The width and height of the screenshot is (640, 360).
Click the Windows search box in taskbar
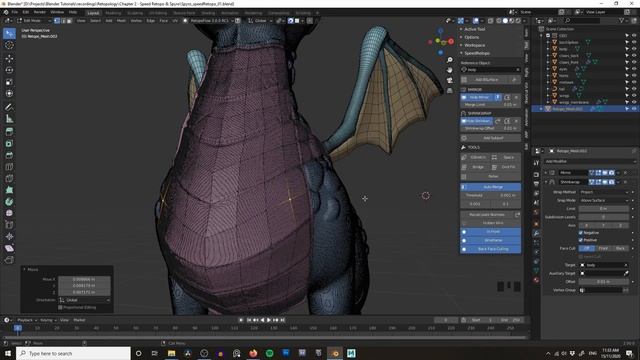[73, 353]
